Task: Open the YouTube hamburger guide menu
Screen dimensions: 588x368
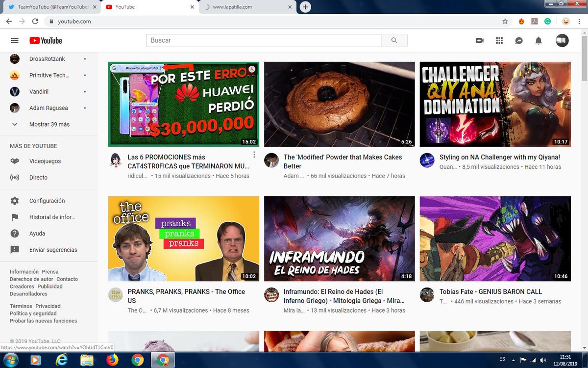Action: [x=15, y=41]
